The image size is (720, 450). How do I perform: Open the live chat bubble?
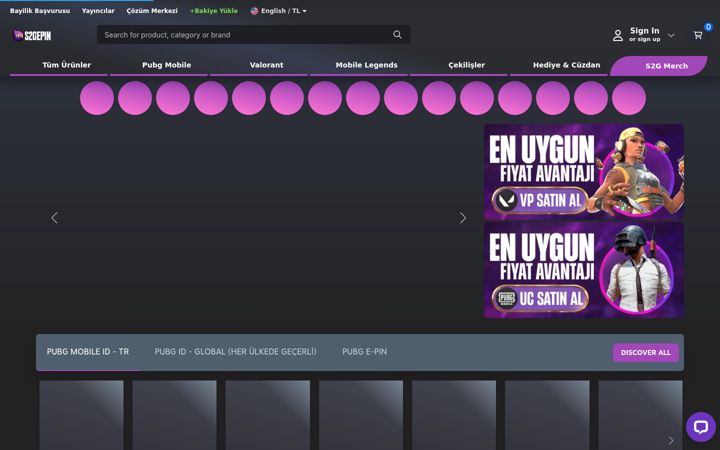click(x=701, y=427)
